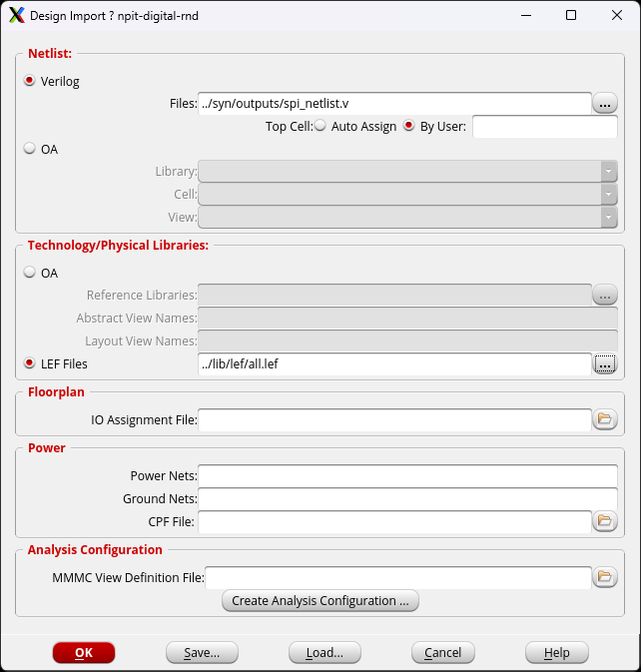Click the Help button

(x=556, y=653)
